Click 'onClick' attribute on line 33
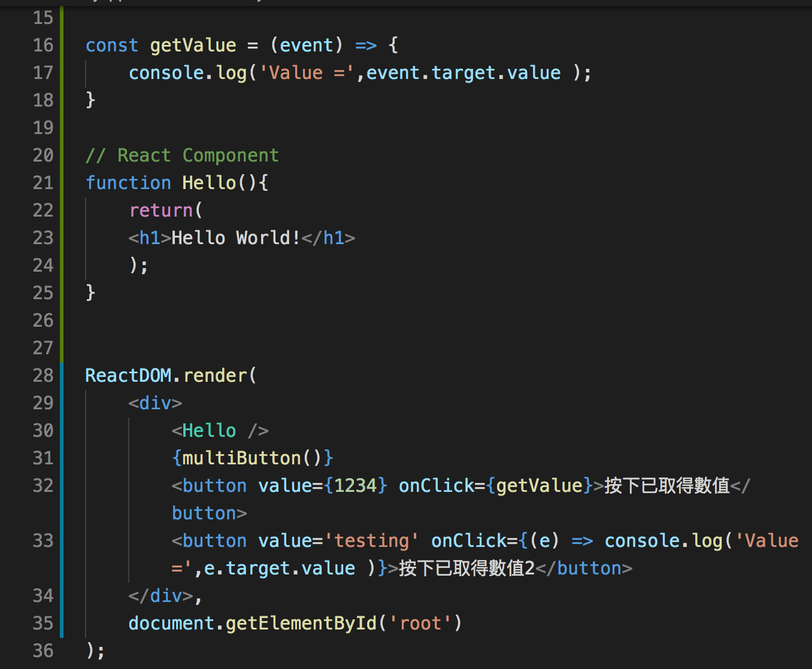The width and height of the screenshot is (812, 669). [x=469, y=541]
